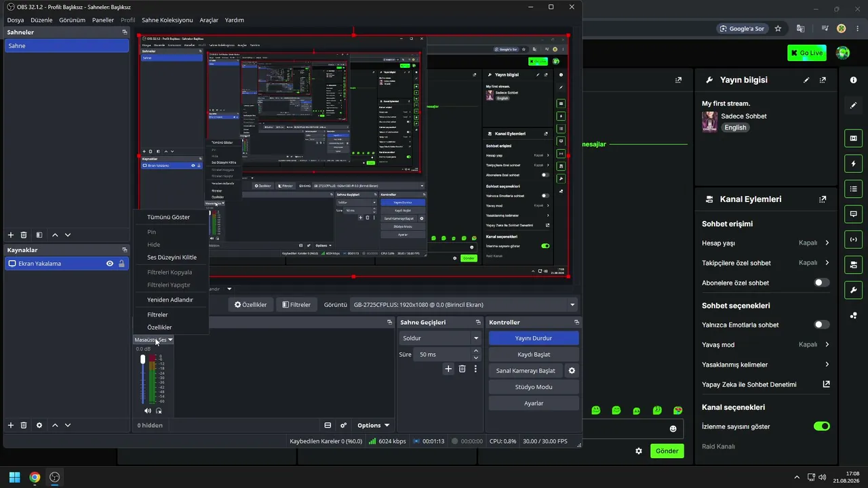Add a scene transition with plus icon

(448, 369)
